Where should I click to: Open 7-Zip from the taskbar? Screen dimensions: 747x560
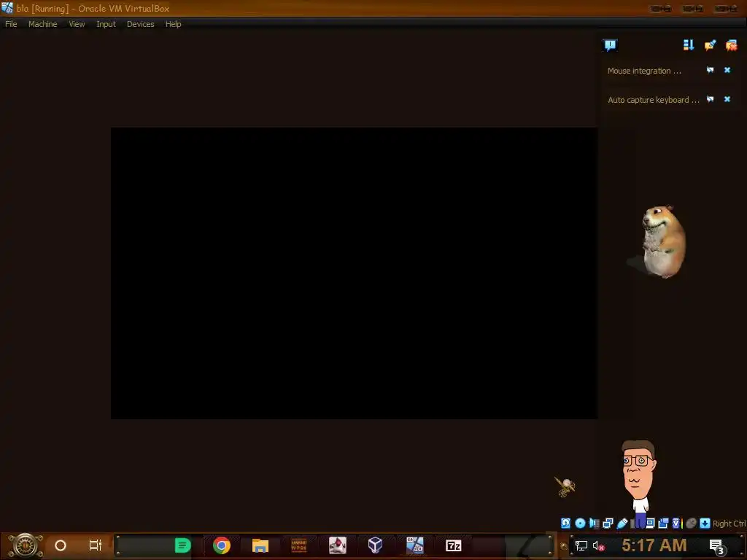coord(454,545)
